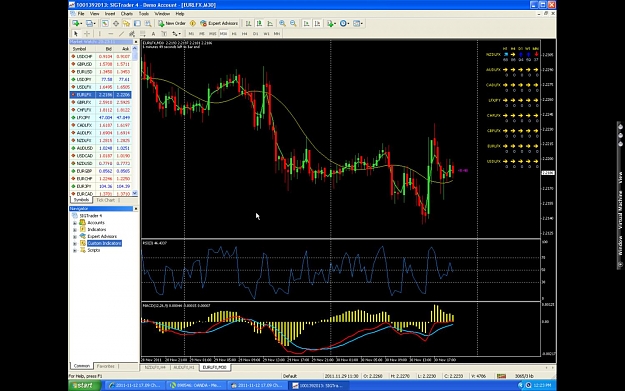The image size is (625, 391).
Task: Select the Cursor arrow tool
Action: [x=76, y=34]
